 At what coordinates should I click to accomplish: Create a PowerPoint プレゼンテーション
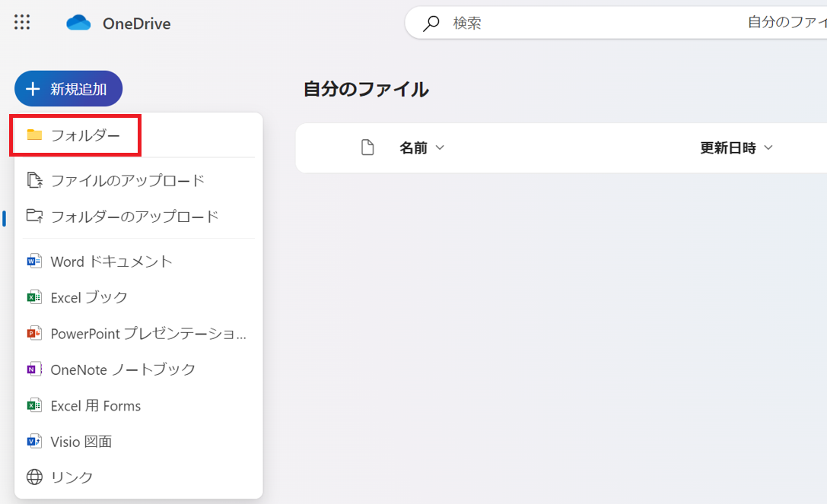tap(138, 333)
